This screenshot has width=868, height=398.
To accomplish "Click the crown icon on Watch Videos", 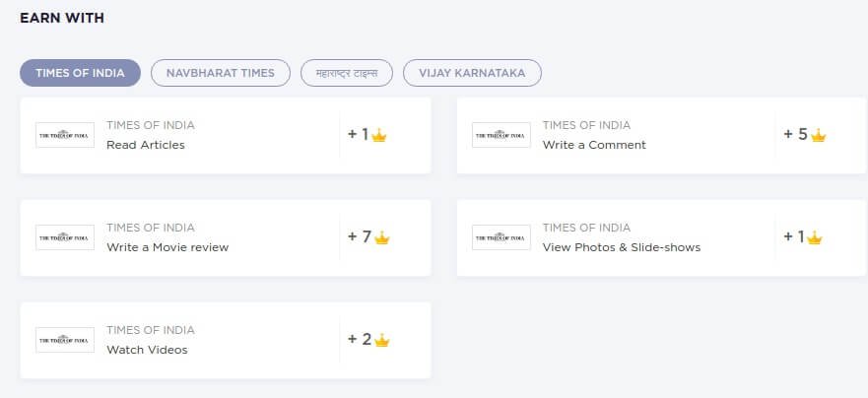I will [x=382, y=340].
